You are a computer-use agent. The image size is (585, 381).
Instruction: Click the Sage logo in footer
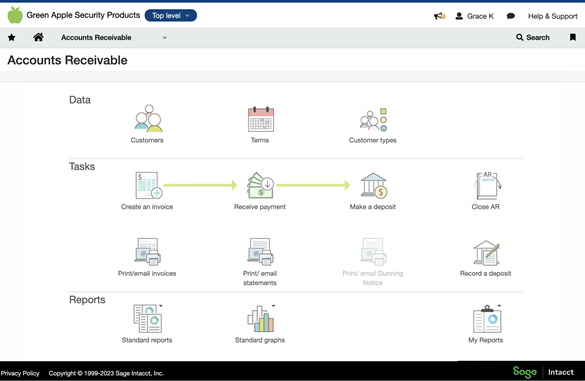pyautogui.click(x=525, y=372)
